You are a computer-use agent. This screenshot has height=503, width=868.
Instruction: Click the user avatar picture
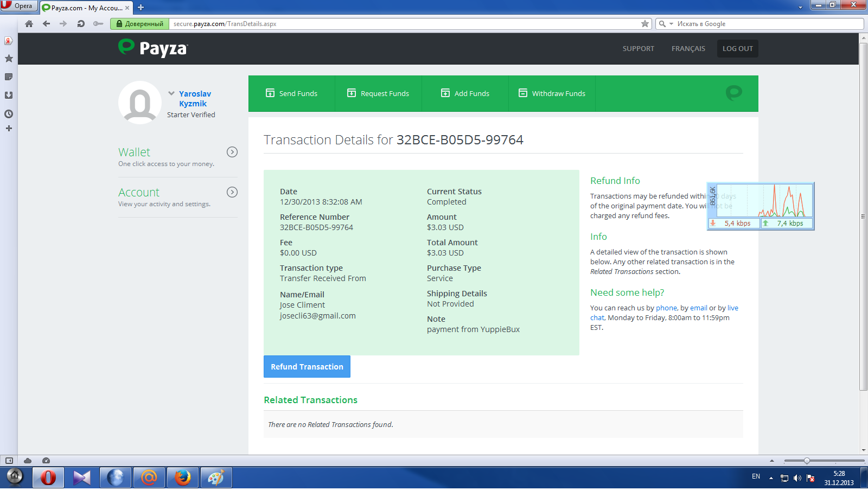140,103
